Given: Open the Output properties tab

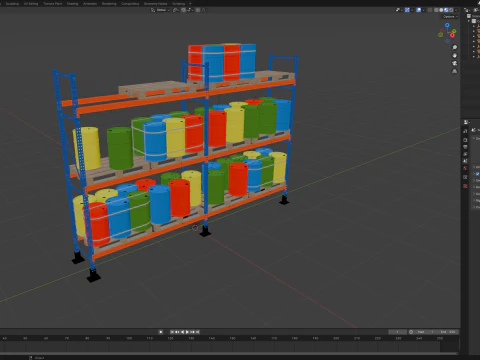Looking at the screenshot, I should (465, 147).
